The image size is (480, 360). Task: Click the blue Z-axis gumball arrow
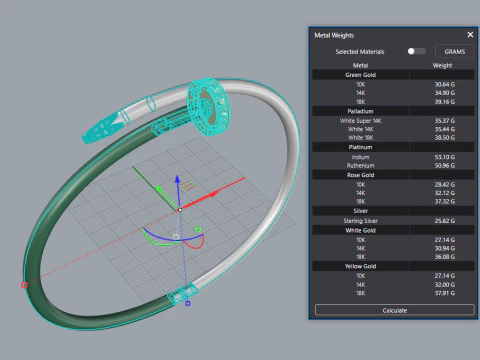coord(178,180)
